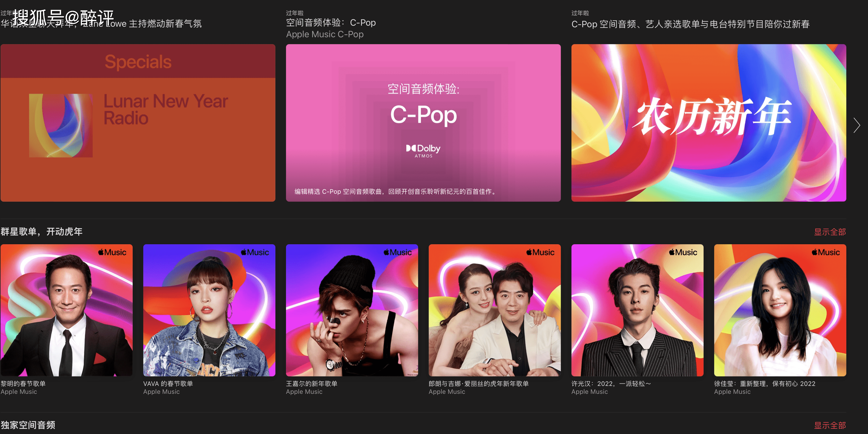Click the next arrow beside the 农历新年 banner
The image size is (868, 434).
[857, 125]
